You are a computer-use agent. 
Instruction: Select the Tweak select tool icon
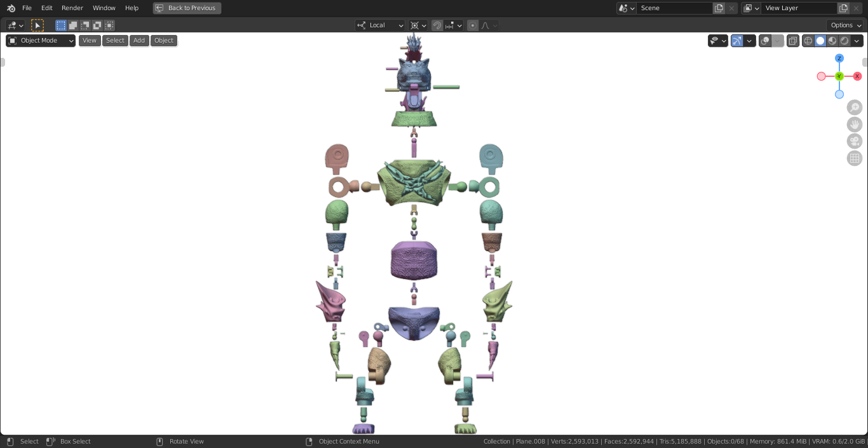point(37,25)
